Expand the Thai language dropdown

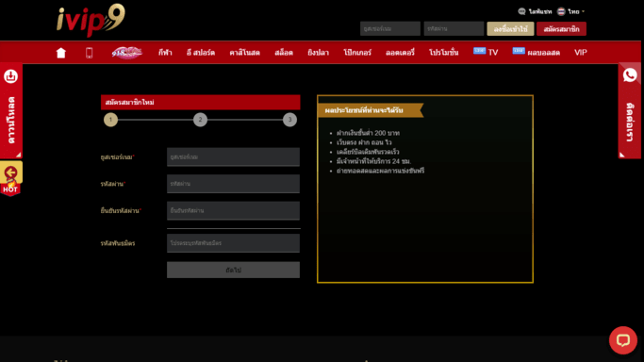pos(571,11)
